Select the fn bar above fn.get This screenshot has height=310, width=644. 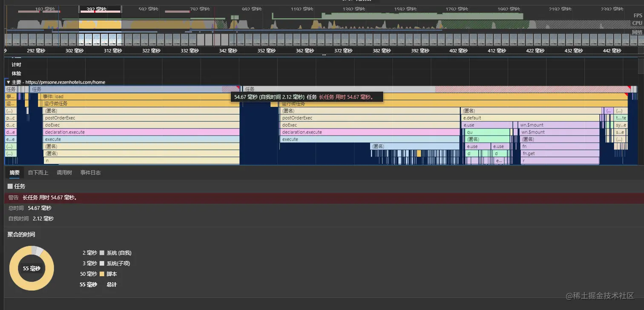tap(560, 146)
